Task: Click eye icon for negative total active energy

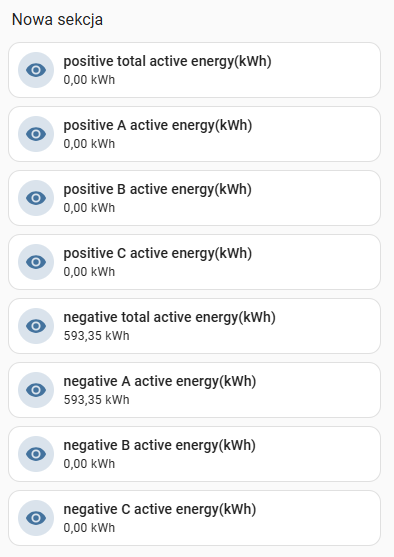Action: 36,326
